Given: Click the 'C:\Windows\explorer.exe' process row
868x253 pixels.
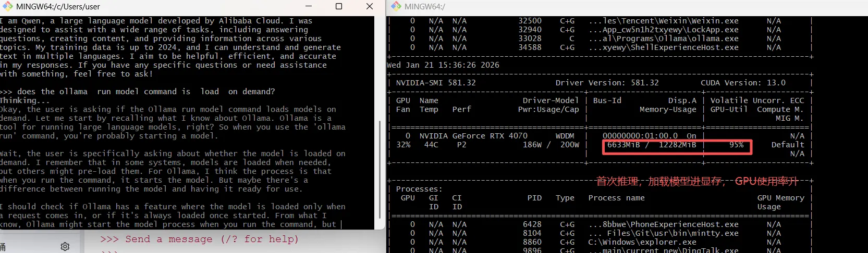Looking at the screenshot, I should (x=600, y=242).
